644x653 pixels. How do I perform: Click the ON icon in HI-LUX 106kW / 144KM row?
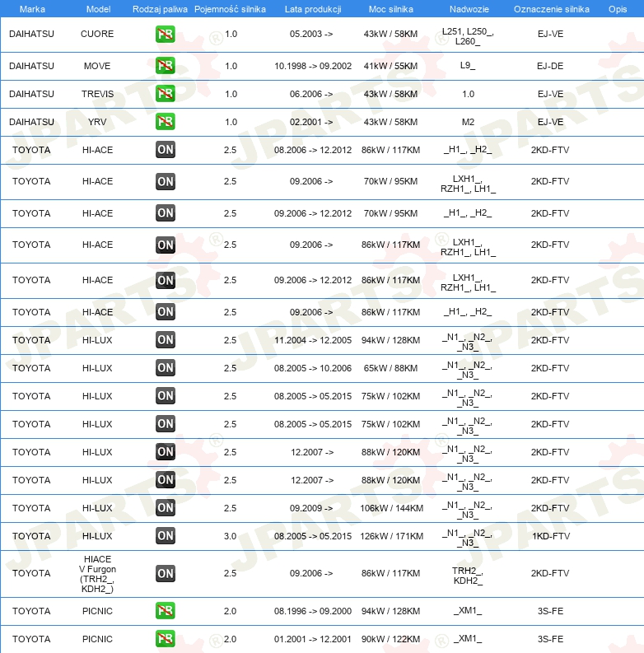(166, 507)
